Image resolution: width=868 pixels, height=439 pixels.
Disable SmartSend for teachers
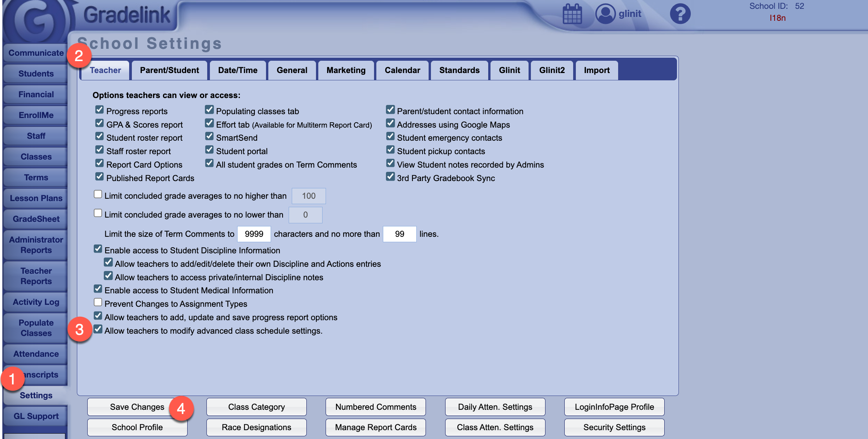click(209, 136)
